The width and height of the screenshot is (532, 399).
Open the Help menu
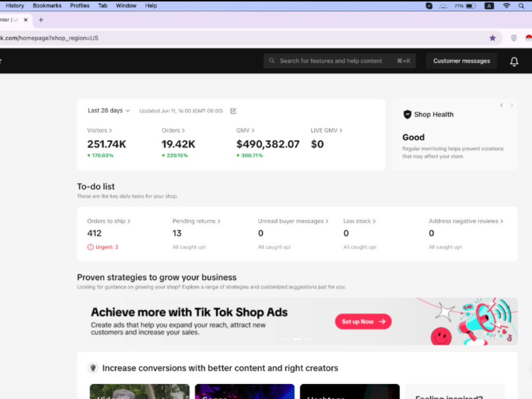tap(151, 6)
